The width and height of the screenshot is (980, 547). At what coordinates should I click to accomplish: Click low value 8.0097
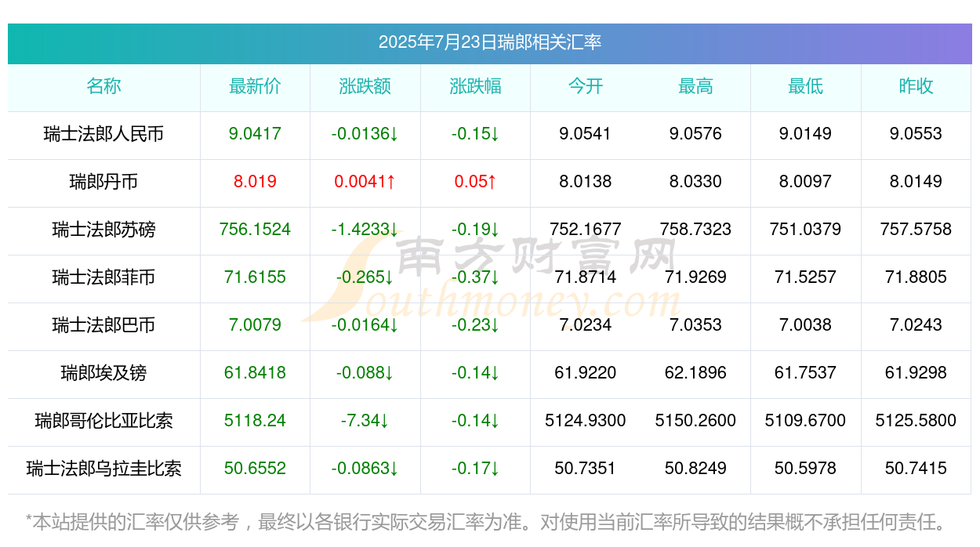(x=806, y=182)
